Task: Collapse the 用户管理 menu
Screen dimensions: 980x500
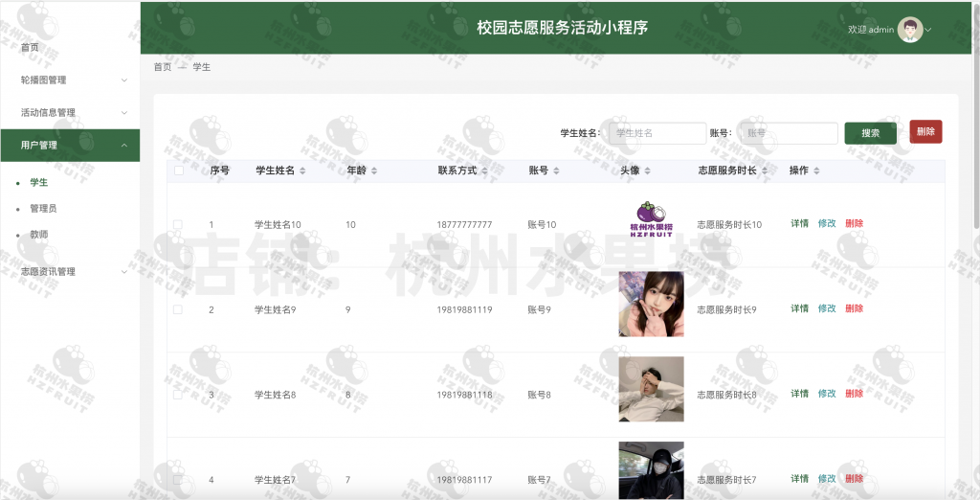Action: [x=70, y=146]
